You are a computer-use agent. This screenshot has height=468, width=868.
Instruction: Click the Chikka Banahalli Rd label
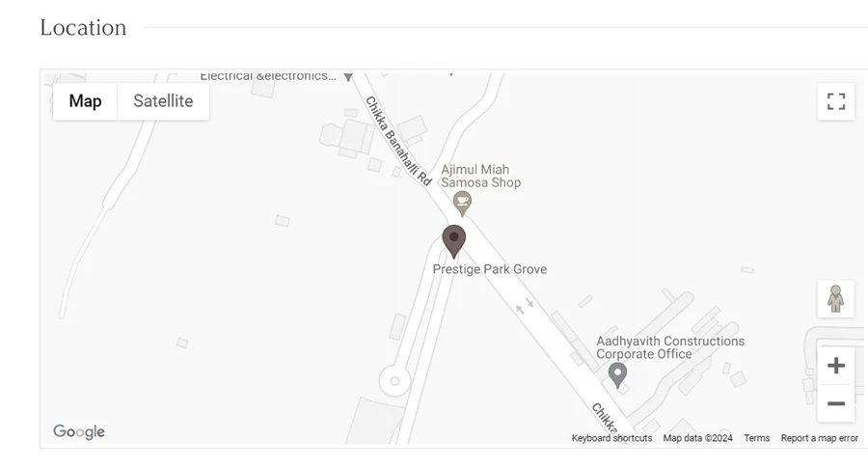click(x=398, y=141)
